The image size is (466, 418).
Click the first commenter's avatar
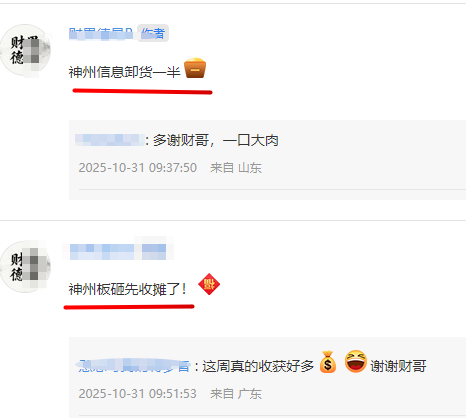pos(25,51)
